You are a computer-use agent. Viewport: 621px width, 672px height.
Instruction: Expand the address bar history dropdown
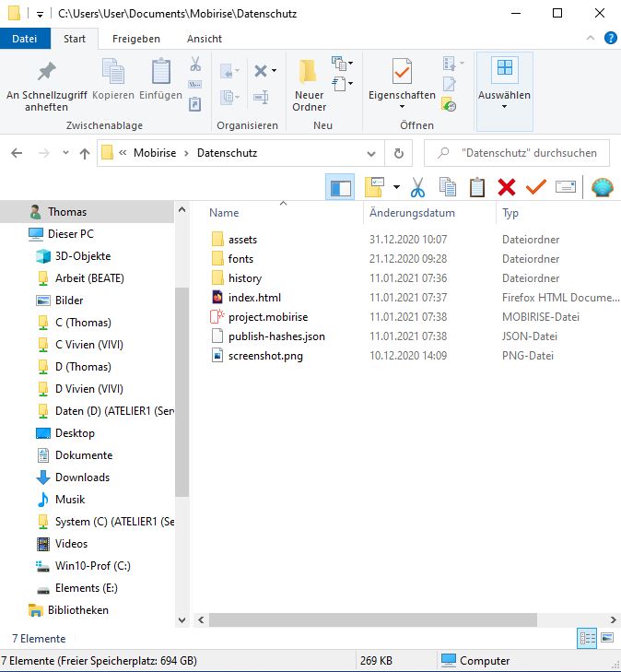pos(376,153)
